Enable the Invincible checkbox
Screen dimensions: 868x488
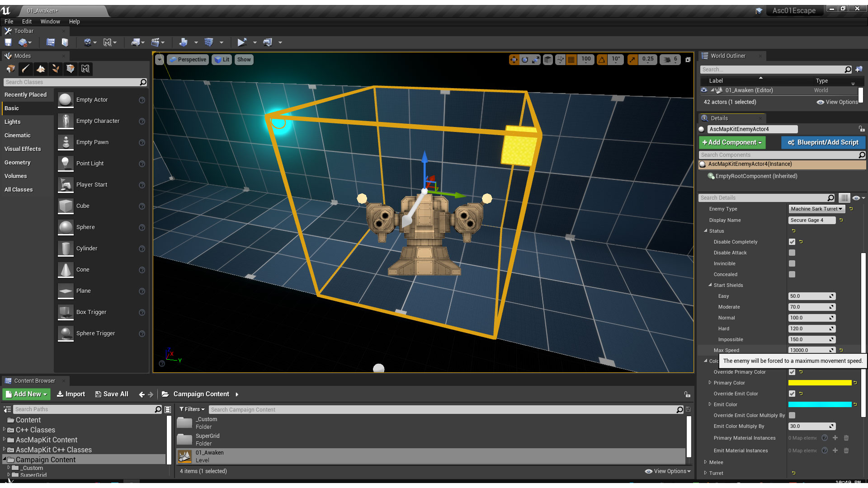792,263
